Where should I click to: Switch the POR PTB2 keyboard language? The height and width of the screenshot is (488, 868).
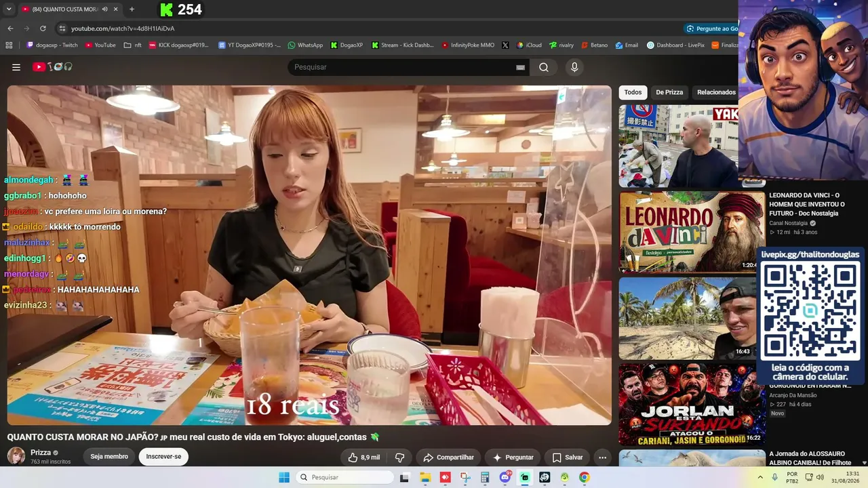[x=792, y=477]
